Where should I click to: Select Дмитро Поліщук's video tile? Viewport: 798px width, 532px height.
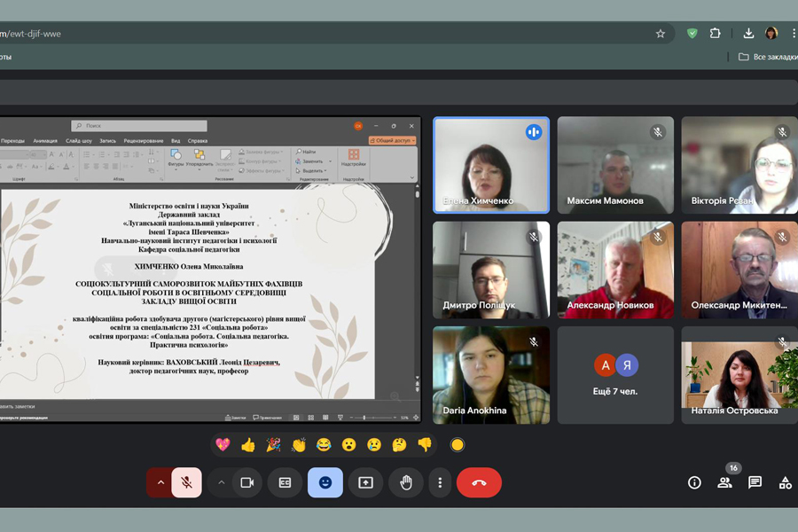tap(491, 270)
